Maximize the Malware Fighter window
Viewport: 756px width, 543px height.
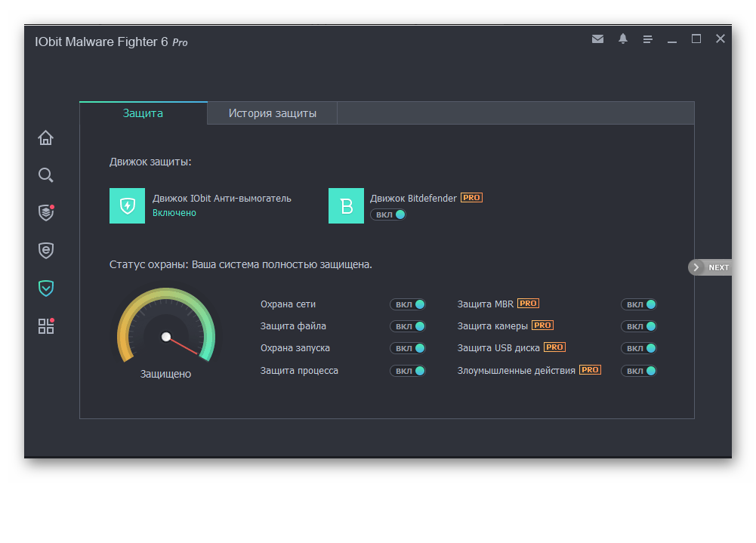pyautogui.click(x=696, y=39)
